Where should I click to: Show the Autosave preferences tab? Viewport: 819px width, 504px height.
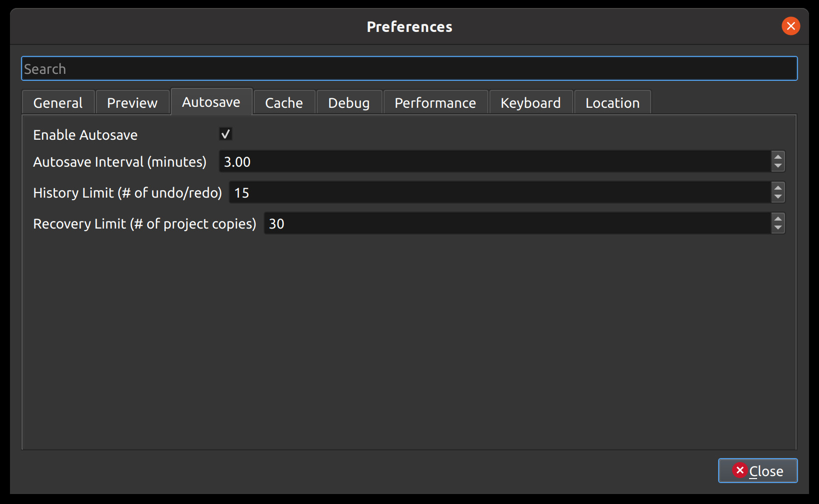pos(211,101)
